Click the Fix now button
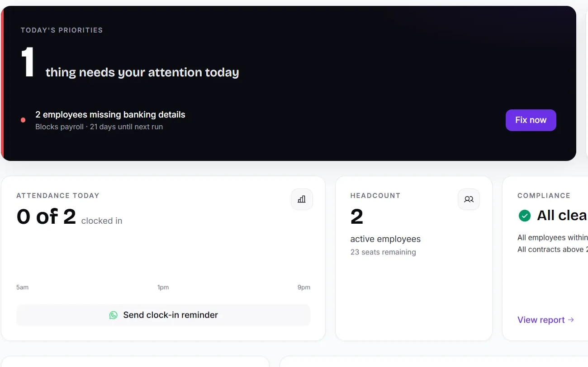This screenshot has height=367, width=588. [531, 120]
